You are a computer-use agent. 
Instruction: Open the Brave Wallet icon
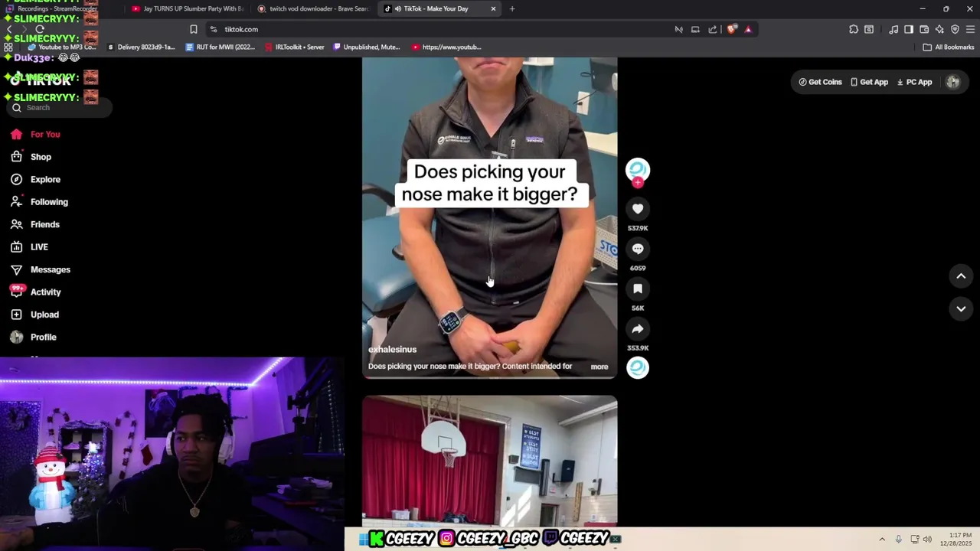click(x=924, y=29)
